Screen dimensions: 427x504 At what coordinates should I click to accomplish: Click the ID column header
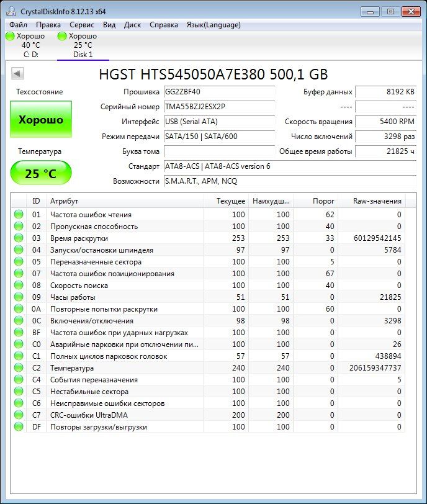(x=36, y=201)
